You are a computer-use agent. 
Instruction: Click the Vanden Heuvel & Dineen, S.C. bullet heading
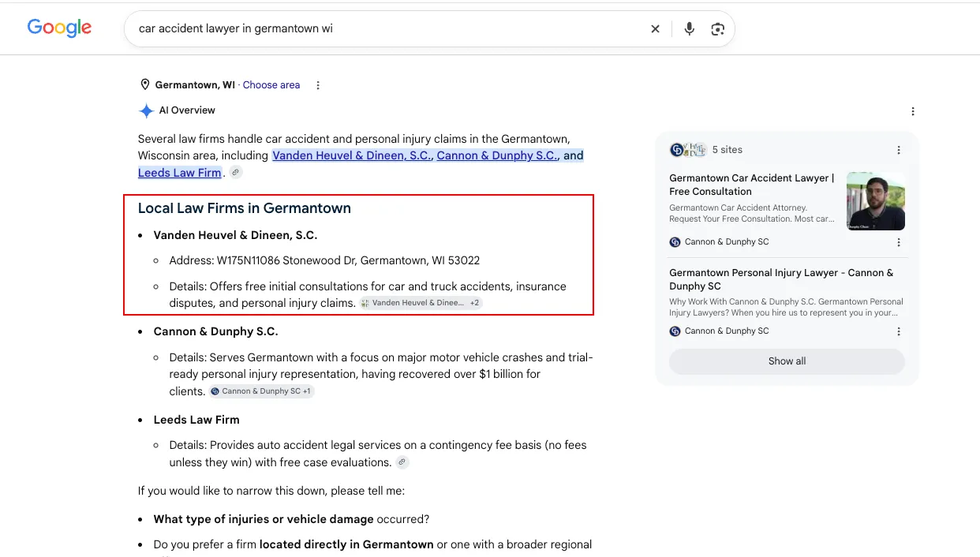click(x=235, y=235)
